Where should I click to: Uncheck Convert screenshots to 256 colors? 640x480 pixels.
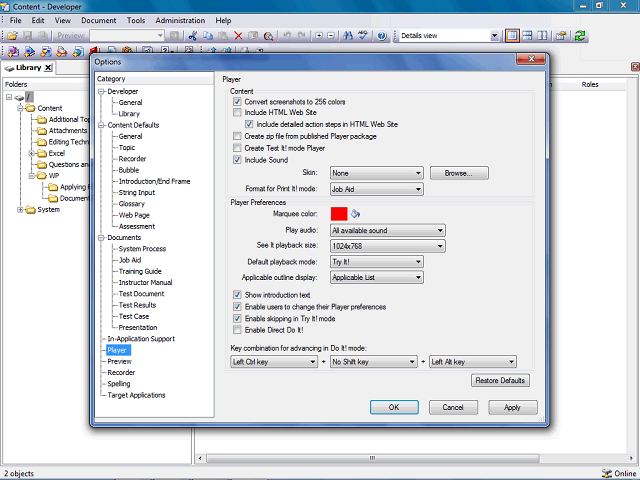pos(237,102)
